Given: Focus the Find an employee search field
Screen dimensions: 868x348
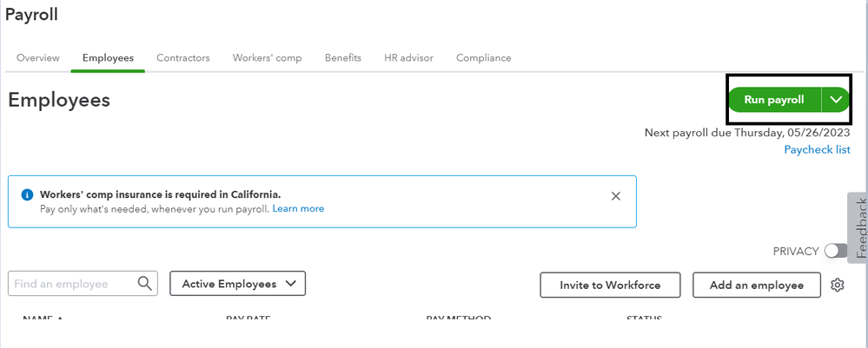Looking at the screenshot, I should pos(83,283).
